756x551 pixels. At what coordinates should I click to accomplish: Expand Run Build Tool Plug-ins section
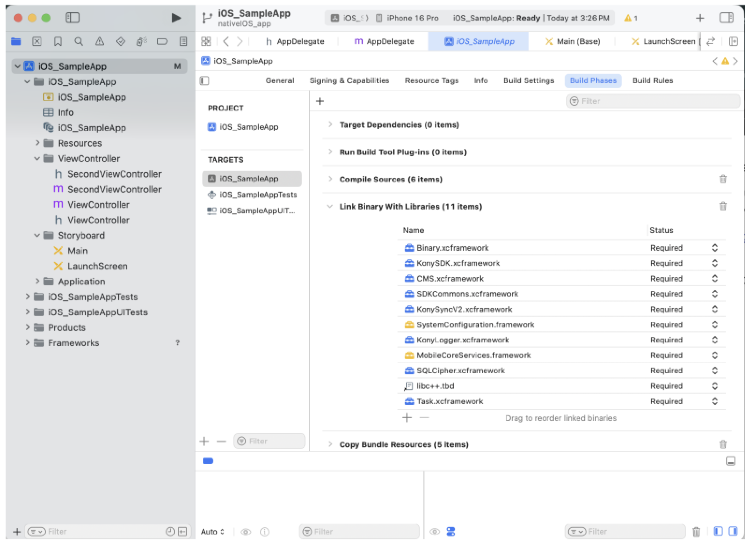coord(330,152)
